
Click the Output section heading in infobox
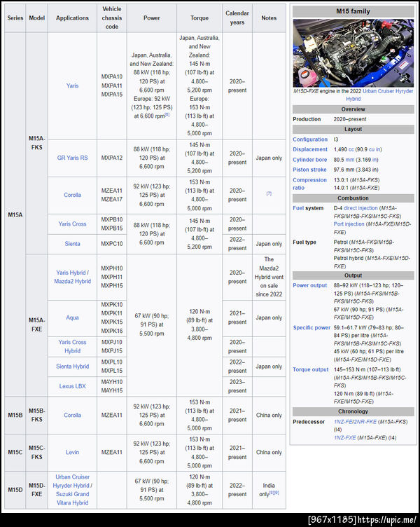click(353, 275)
